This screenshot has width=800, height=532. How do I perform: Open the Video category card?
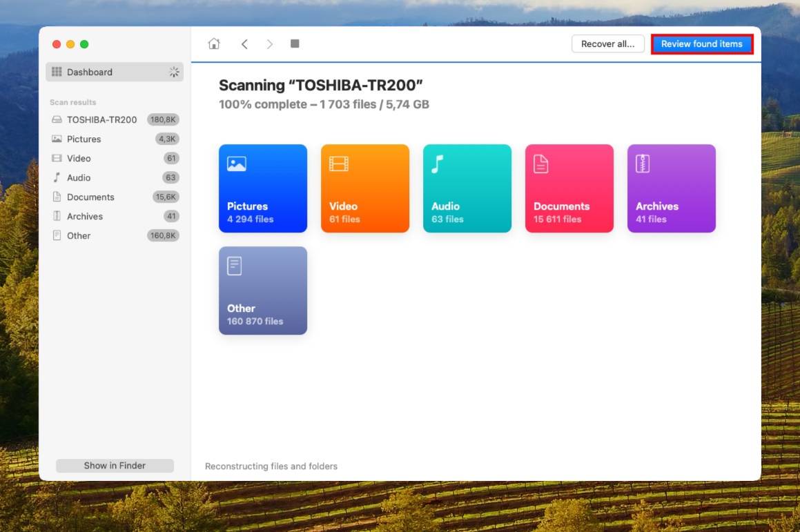pos(364,188)
